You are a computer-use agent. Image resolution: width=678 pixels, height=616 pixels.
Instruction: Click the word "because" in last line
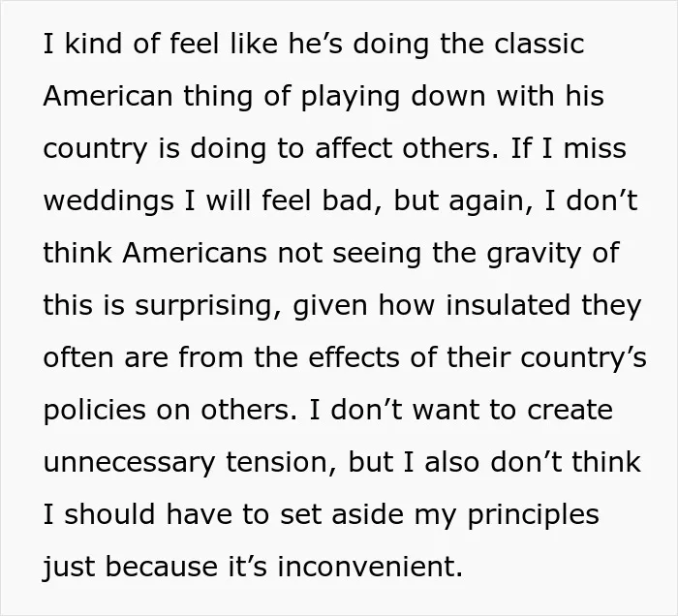point(162,567)
